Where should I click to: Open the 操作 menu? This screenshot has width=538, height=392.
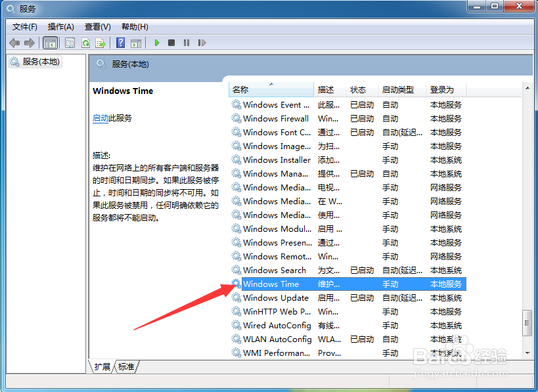coord(60,27)
